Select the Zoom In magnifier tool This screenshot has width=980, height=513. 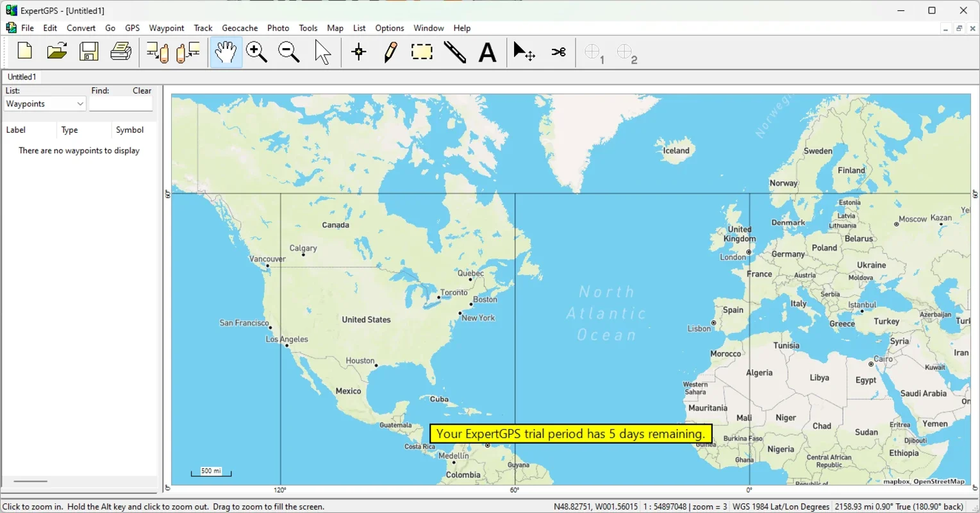pyautogui.click(x=256, y=53)
